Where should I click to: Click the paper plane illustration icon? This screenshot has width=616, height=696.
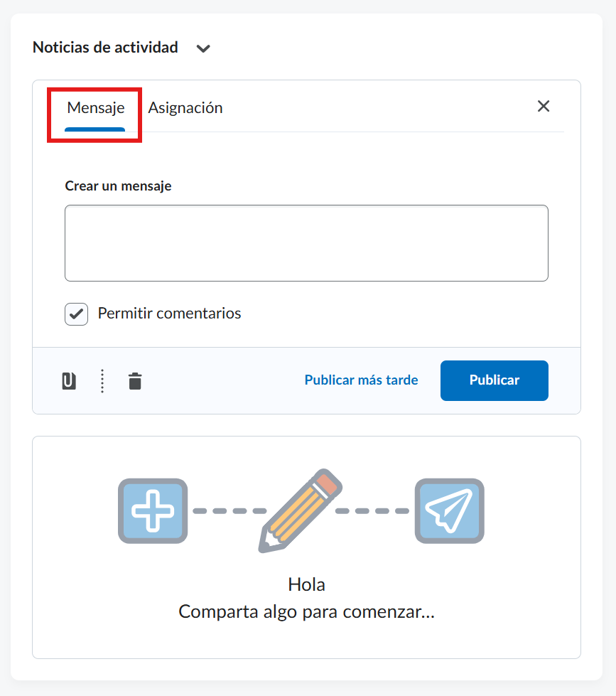449,510
